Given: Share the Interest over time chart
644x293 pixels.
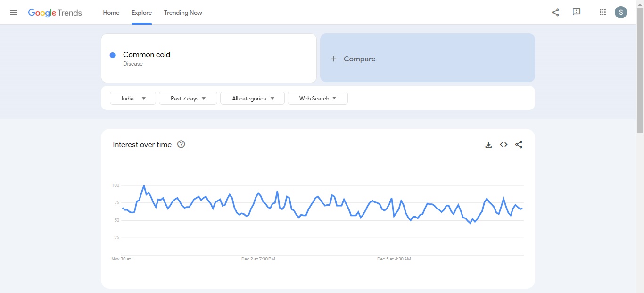Looking at the screenshot, I should [x=519, y=144].
